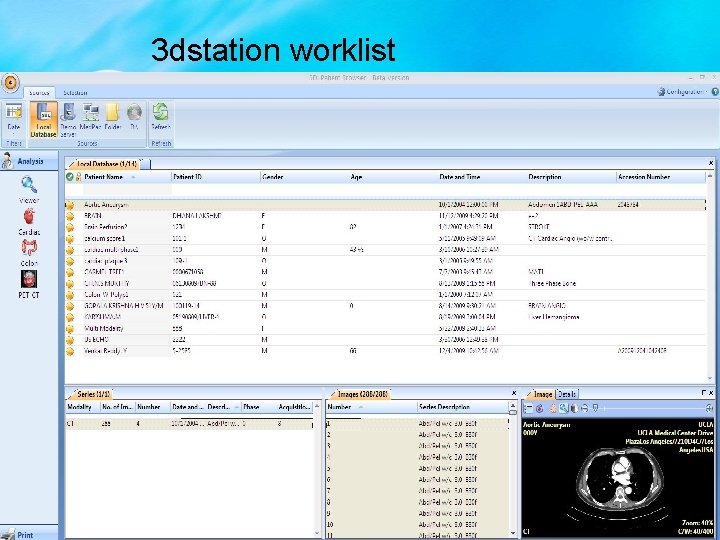
Task: Click the green check status column icon
Action: (x=69, y=177)
